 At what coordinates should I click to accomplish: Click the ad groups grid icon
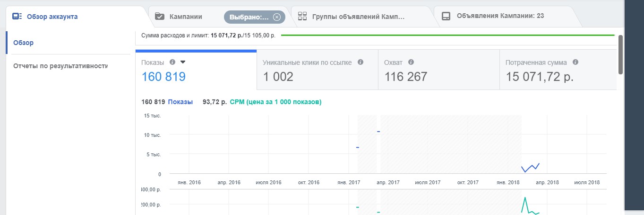click(x=303, y=17)
